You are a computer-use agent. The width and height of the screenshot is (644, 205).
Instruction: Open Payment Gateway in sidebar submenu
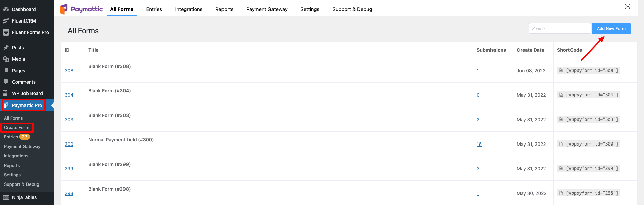tap(22, 147)
